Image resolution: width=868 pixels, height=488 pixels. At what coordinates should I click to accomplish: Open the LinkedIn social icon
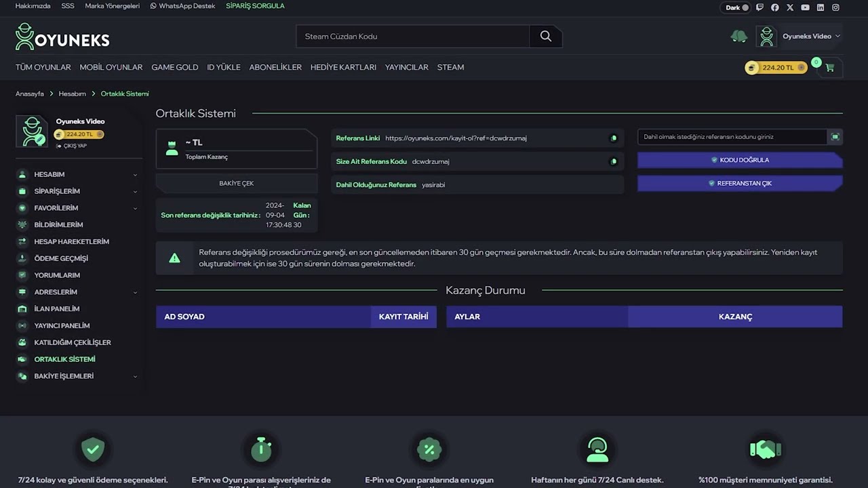point(821,7)
